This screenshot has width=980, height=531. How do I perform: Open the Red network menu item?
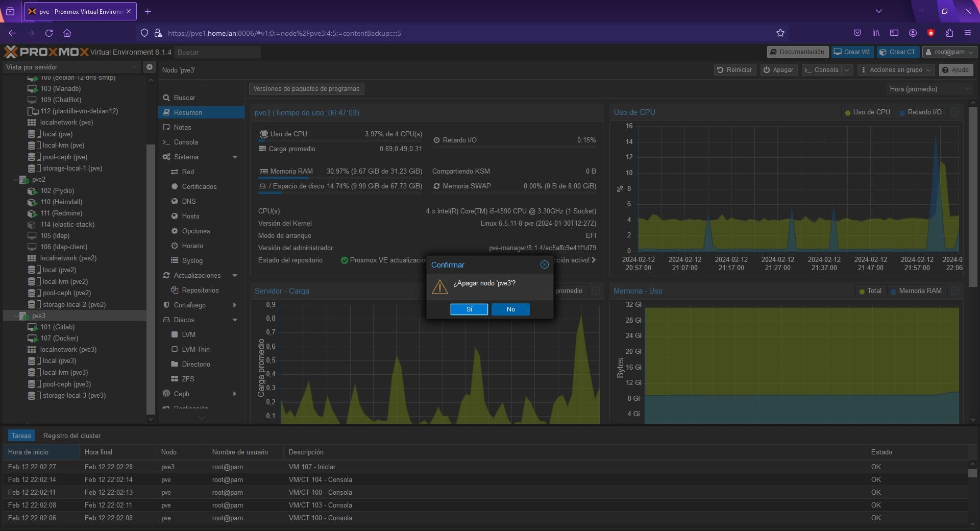[202, 172]
